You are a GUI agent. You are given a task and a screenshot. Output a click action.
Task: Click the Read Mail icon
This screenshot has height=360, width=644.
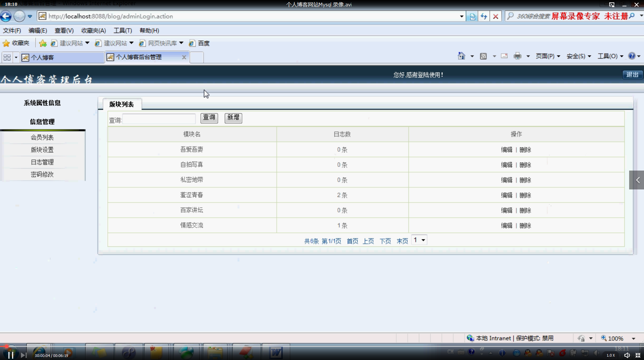click(x=504, y=56)
